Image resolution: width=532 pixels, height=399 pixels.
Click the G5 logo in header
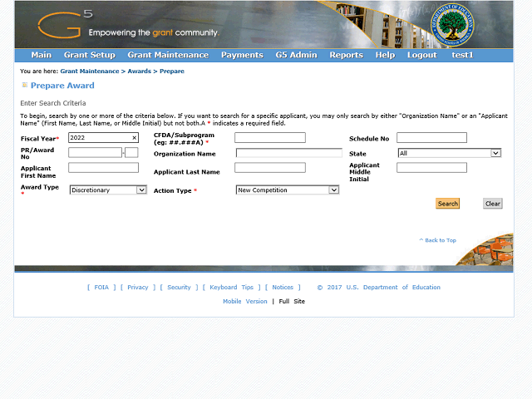point(65,24)
